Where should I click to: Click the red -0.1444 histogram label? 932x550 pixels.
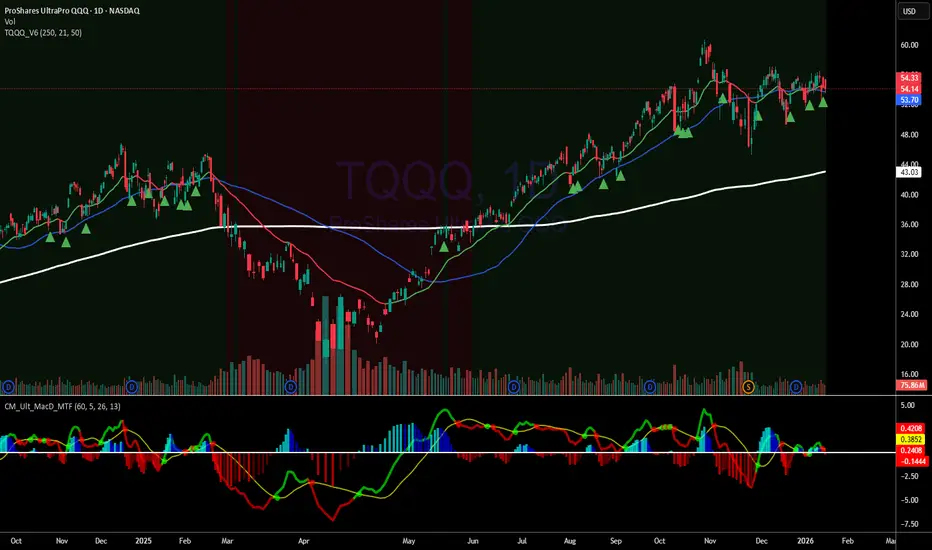click(911, 461)
